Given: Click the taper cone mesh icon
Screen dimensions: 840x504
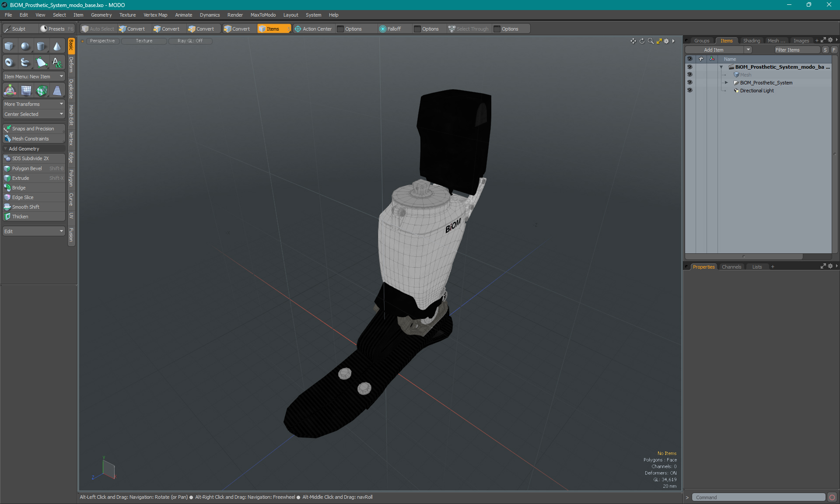Looking at the screenshot, I should tap(57, 91).
